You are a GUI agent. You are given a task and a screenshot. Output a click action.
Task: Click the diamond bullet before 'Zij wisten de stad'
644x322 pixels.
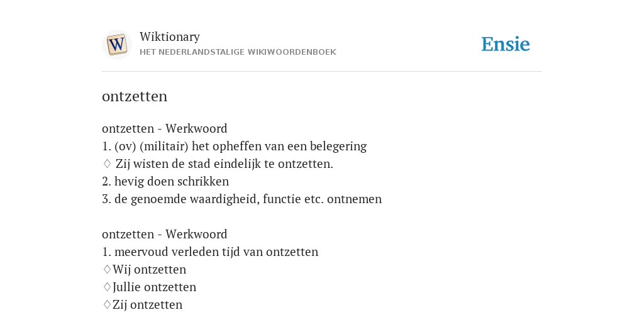[x=107, y=164]
